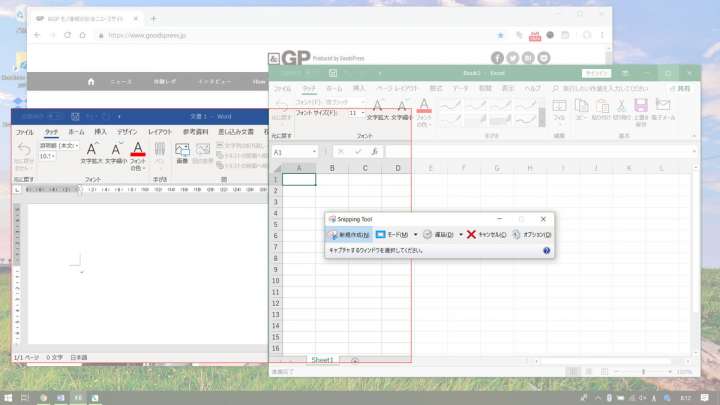Screen dimensions: 720x405
Task: Select row 5 header in Excel
Action: click(x=276, y=224)
